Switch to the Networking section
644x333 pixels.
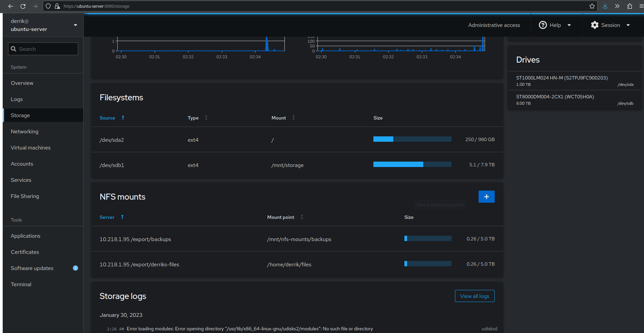tap(24, 131)
